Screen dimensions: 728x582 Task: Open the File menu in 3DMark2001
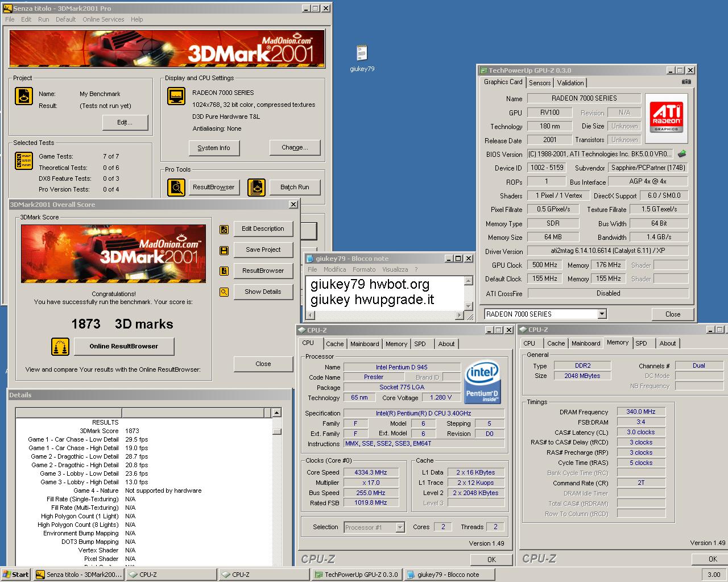[10, 19]
